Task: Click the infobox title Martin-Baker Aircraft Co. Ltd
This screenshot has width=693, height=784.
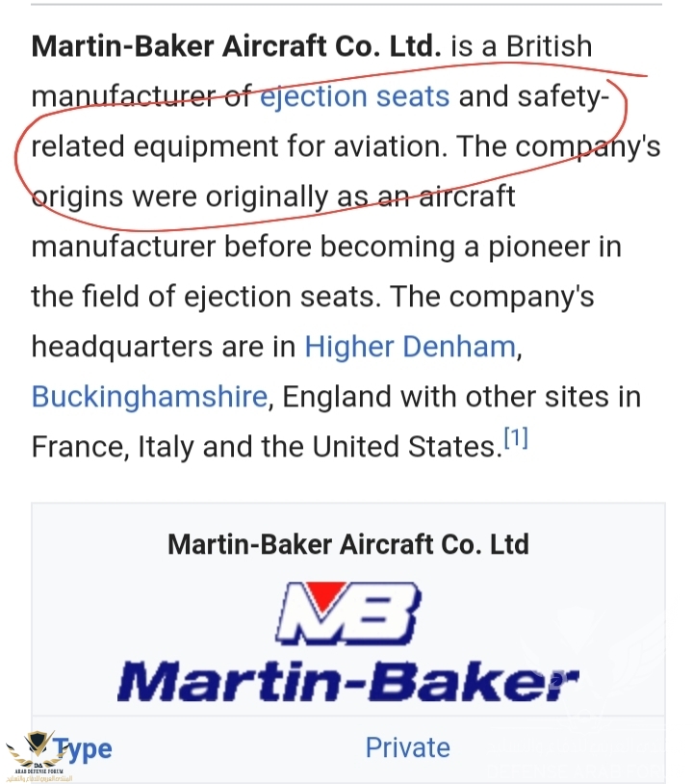Action: pyautogui.click(x=348, y=544)
